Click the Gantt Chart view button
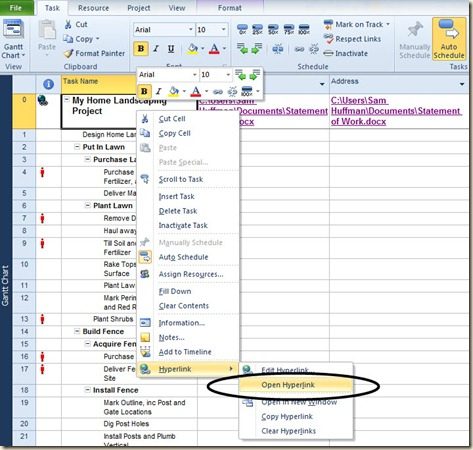 tap(13, 39)
